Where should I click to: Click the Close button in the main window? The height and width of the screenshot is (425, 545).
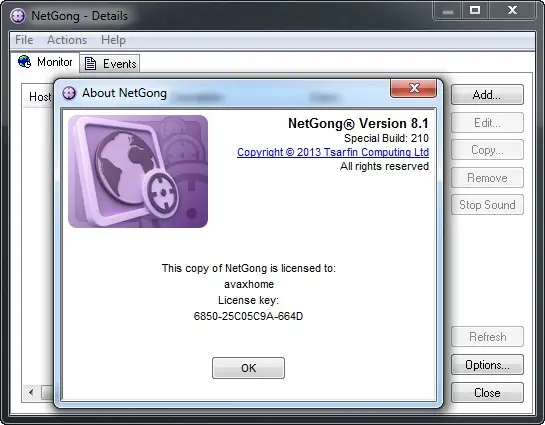(487, 393)
